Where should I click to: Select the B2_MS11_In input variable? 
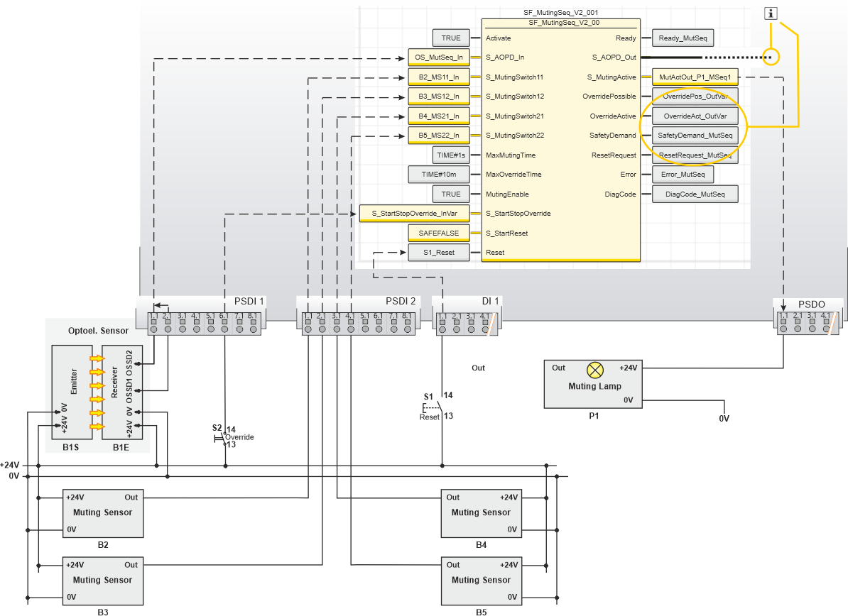(x=438, y=77)
